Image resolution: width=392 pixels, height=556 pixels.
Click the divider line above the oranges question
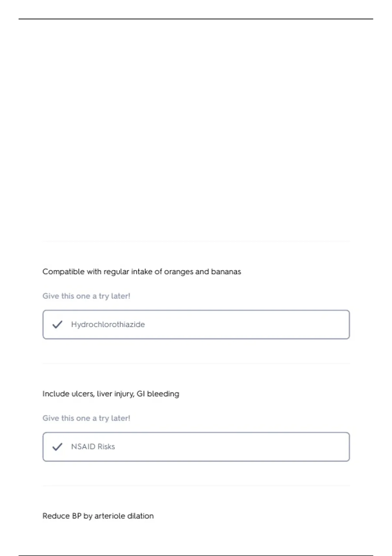coord(196,242)
